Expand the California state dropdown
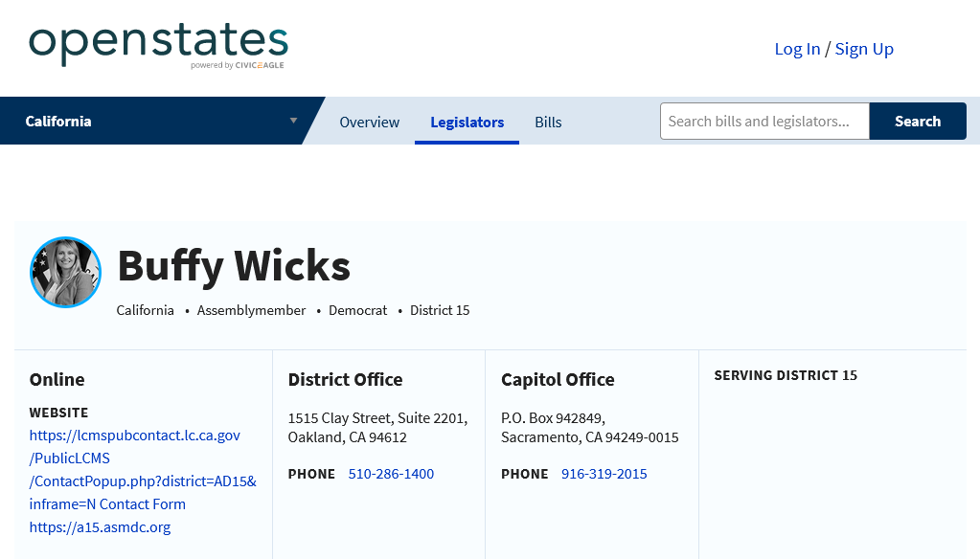 click(162, 121)
